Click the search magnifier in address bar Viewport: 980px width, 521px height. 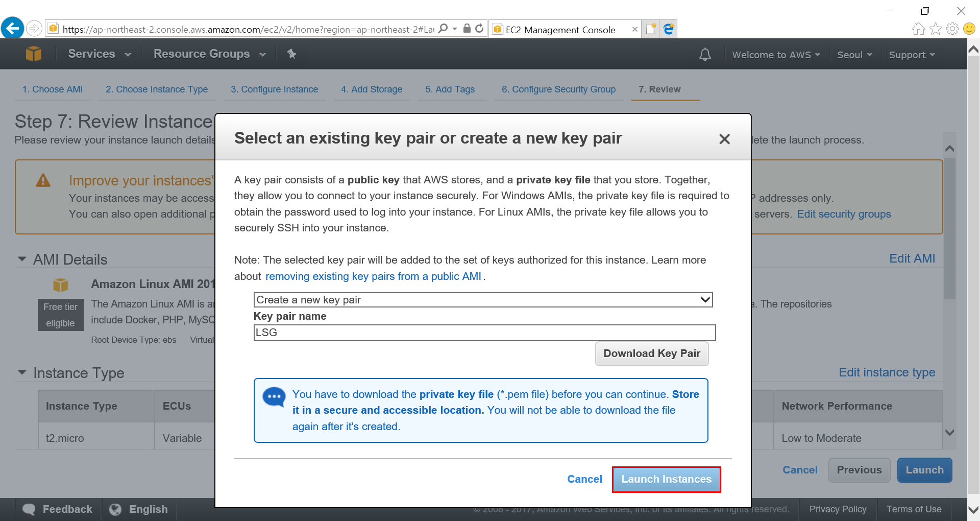pyautogui.click(x=443, y=29)
